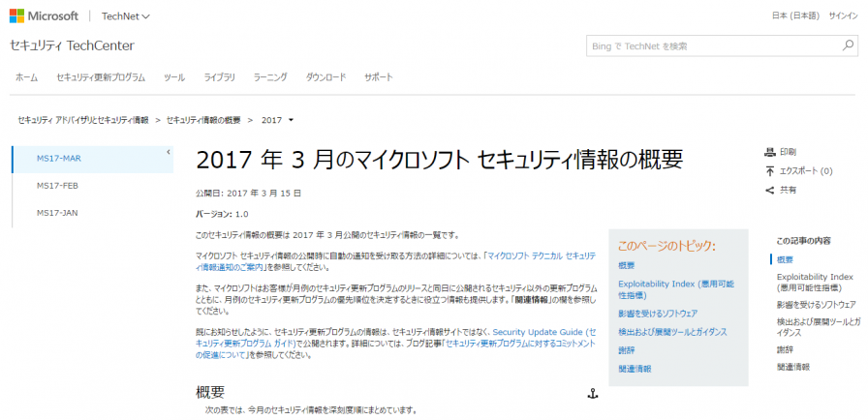Open マイクロソフト テクニカル セキュリティ情報通知のご案内 link
868x420 pixels.
click(x=396, y=261)
